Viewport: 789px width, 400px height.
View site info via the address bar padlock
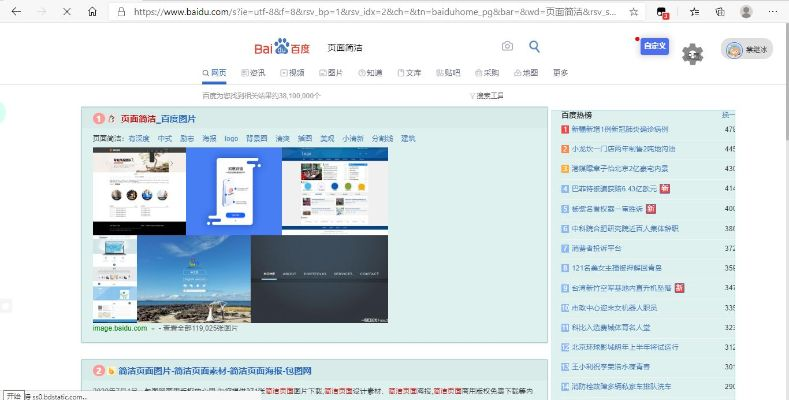tap(121, 12)
